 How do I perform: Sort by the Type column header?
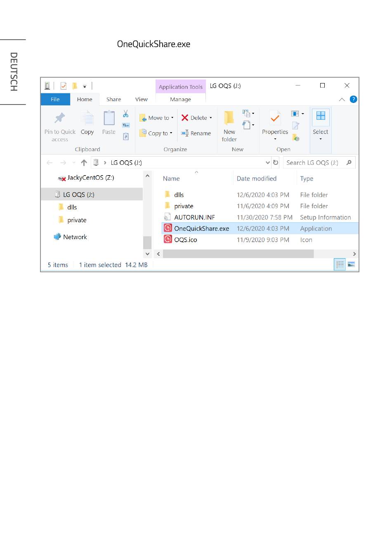pos(307,178)
